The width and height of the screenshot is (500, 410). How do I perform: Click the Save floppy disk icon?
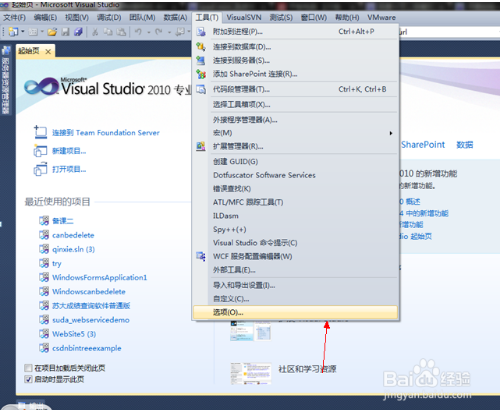pos(66,32)
